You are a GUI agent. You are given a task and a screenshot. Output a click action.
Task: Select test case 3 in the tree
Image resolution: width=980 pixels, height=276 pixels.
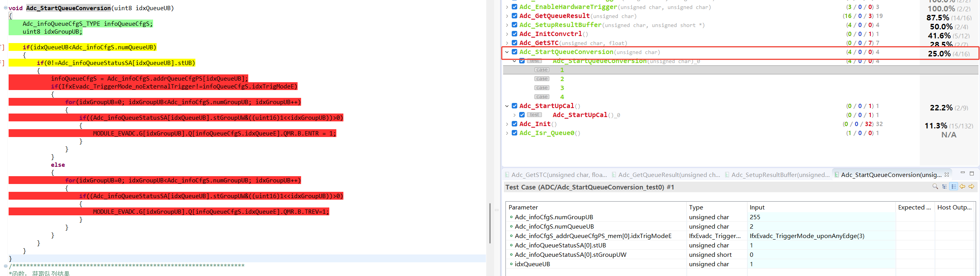(562, 88)
